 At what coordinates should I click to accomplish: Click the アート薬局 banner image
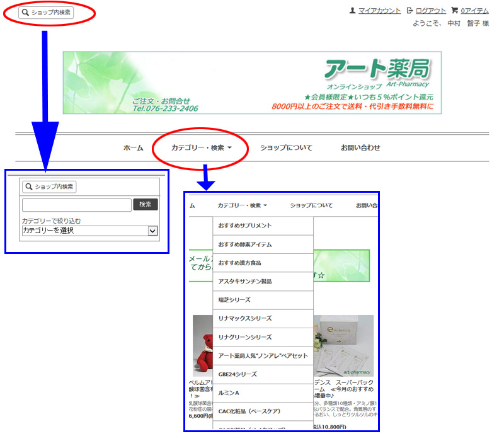coord(252,83)
